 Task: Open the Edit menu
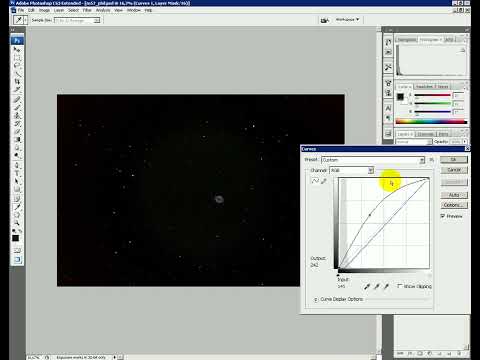pyautogui.click(x=31, y=10)
